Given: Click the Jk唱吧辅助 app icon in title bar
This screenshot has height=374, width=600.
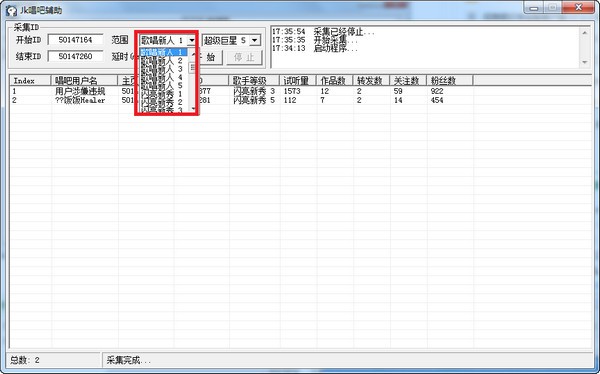Looking at the screenshot, I should [x=11, y=10].
